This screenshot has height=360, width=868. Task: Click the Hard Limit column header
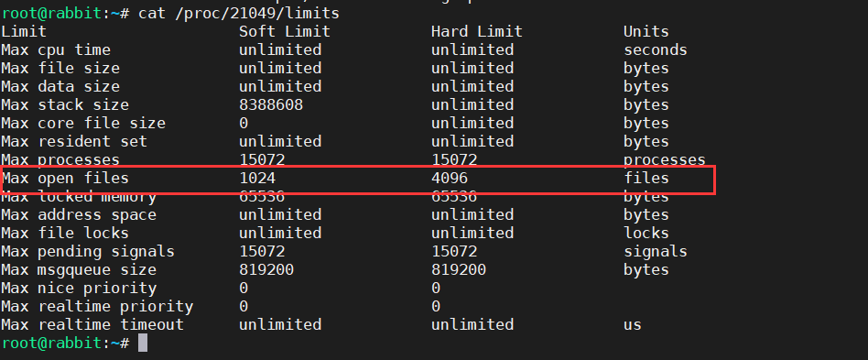click(x=477, y=31)
